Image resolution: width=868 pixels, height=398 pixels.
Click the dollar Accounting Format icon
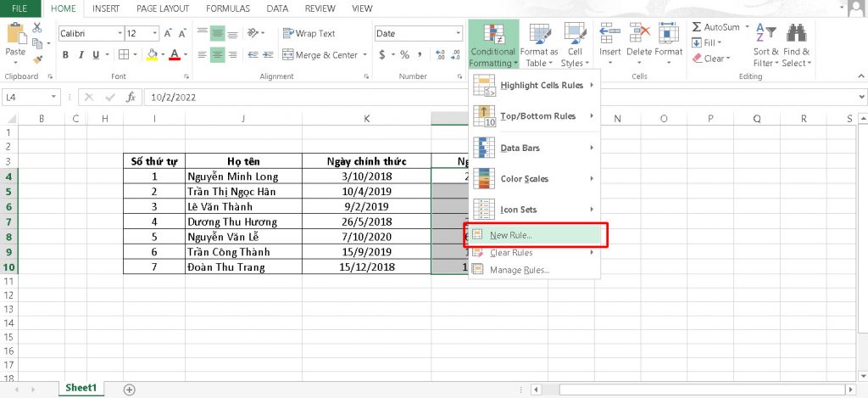click(x=382, y=55)
